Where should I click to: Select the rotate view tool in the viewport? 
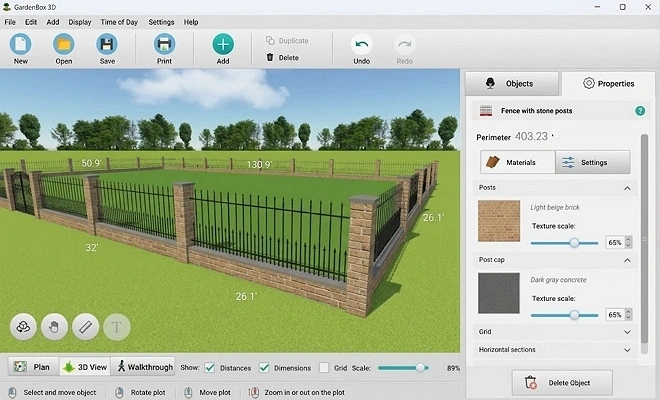(23, 327)
